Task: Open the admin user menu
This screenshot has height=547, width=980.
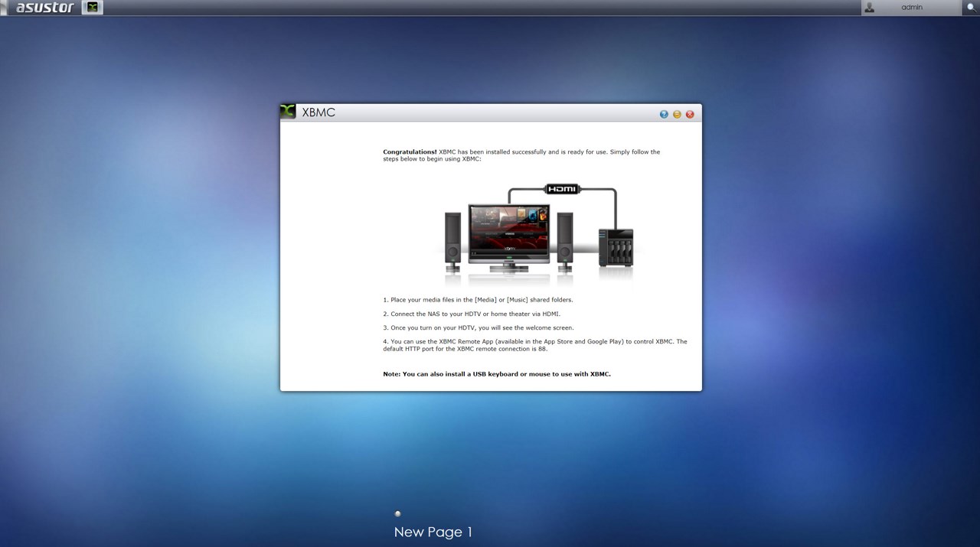Action: pyautogui.click(x=911, y=8)
